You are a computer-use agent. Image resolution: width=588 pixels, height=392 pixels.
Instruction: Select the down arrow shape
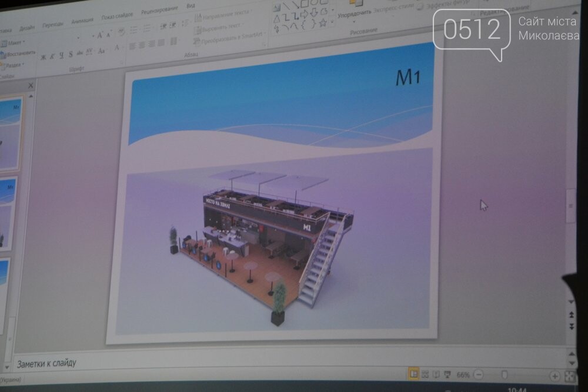coord(314,12)
